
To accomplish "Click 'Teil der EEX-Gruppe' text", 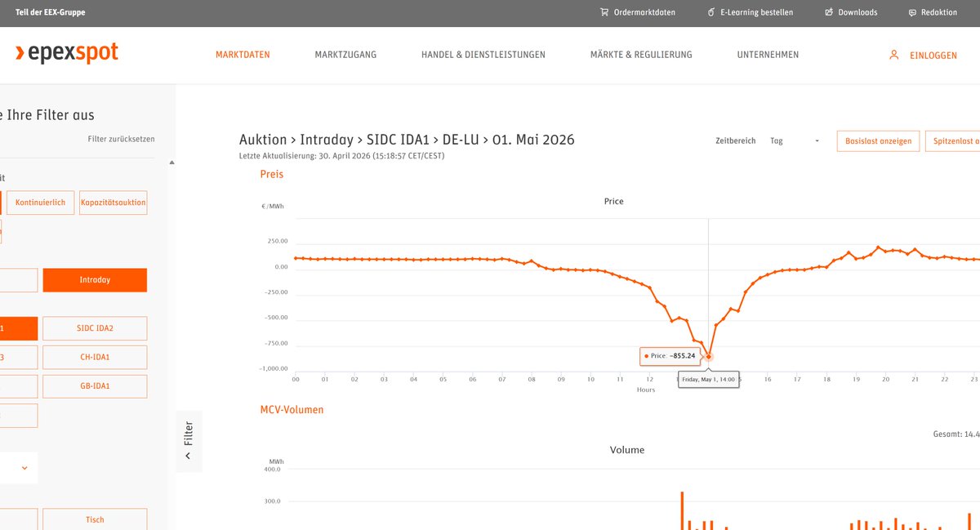I will click(x=50, y=12).
